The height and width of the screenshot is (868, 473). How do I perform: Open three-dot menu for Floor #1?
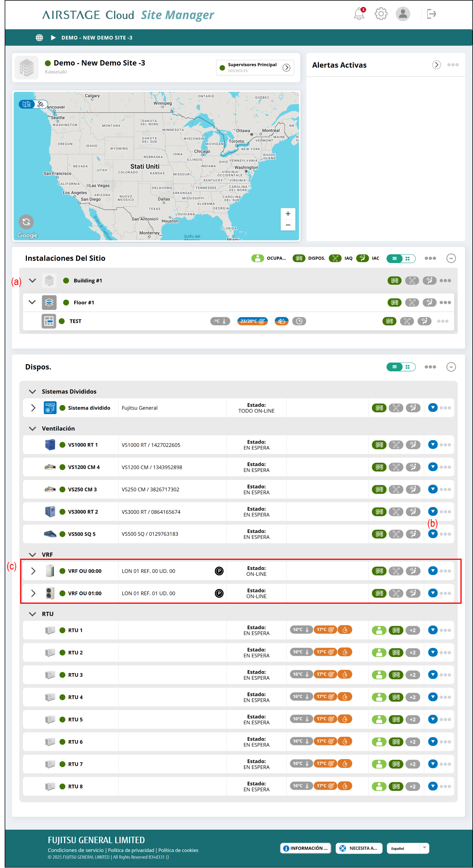click(x=445, y=303)
